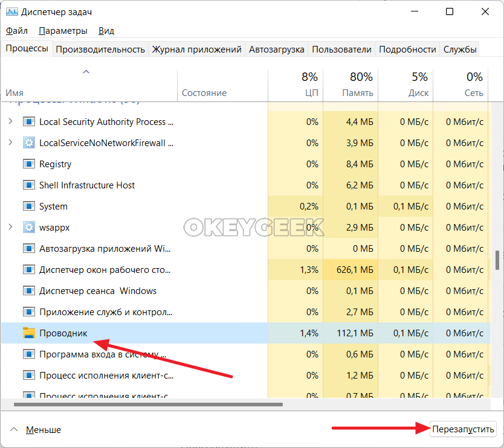Click the vertical scrollbar thumb

coord(497,260)
